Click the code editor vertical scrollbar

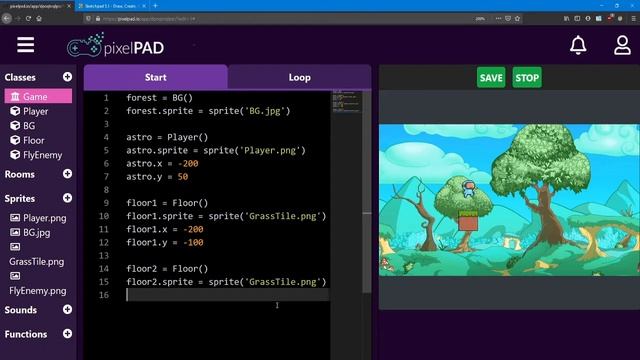[367, 191]
